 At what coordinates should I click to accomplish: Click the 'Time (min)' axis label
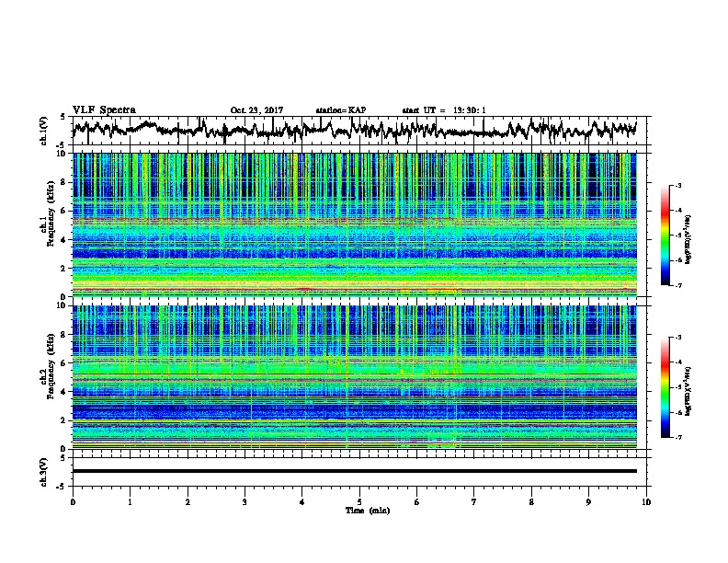coord(368,511)
